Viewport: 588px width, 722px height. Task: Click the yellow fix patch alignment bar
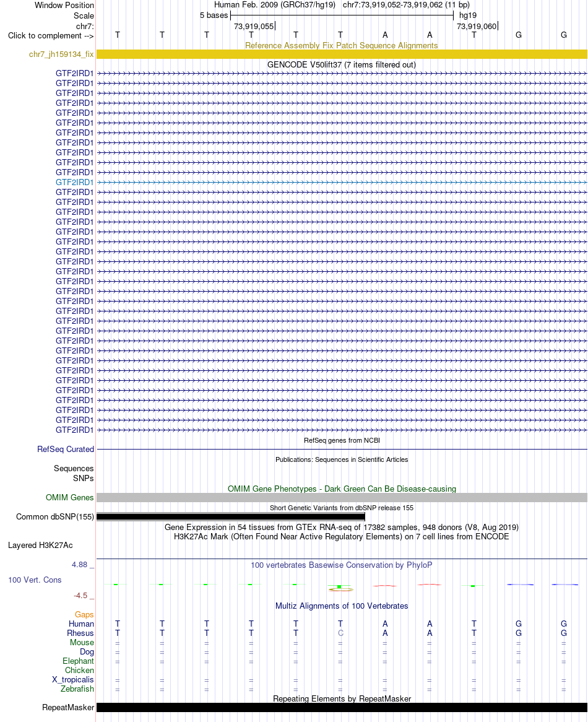click(342, 54)
